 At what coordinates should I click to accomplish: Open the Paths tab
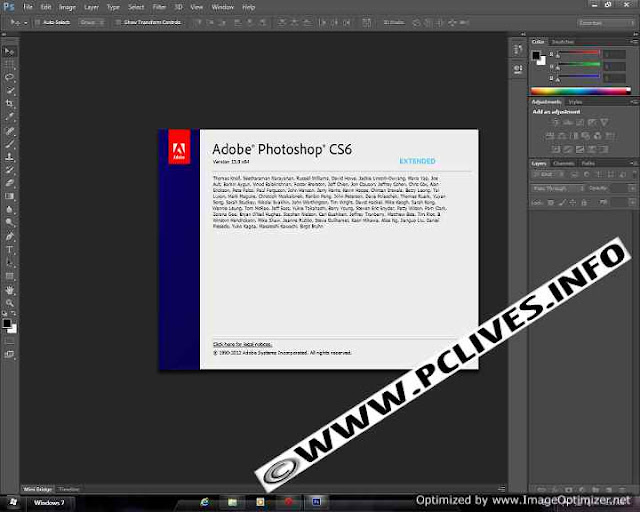588,163
